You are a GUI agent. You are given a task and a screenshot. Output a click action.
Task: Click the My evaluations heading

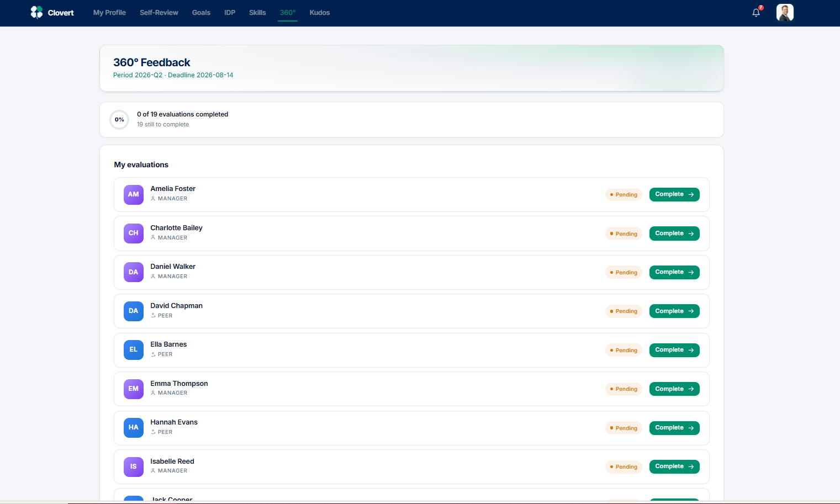pos(141,165)
